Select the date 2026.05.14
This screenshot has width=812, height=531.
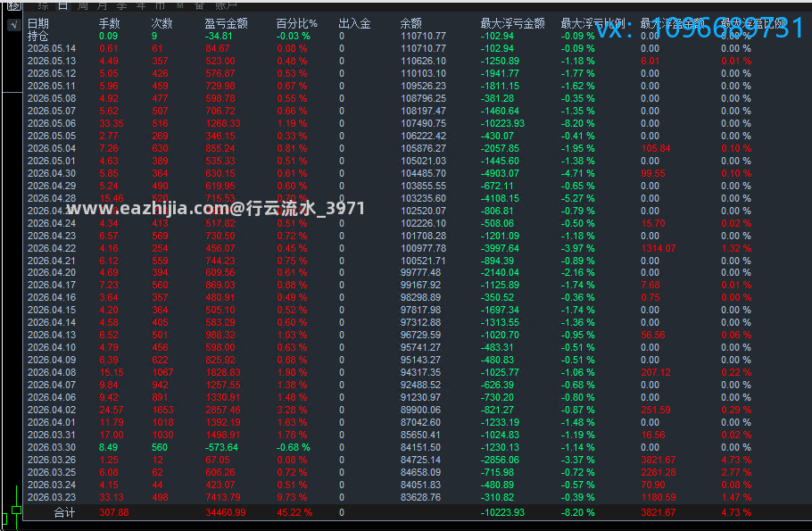coord(52,49)
